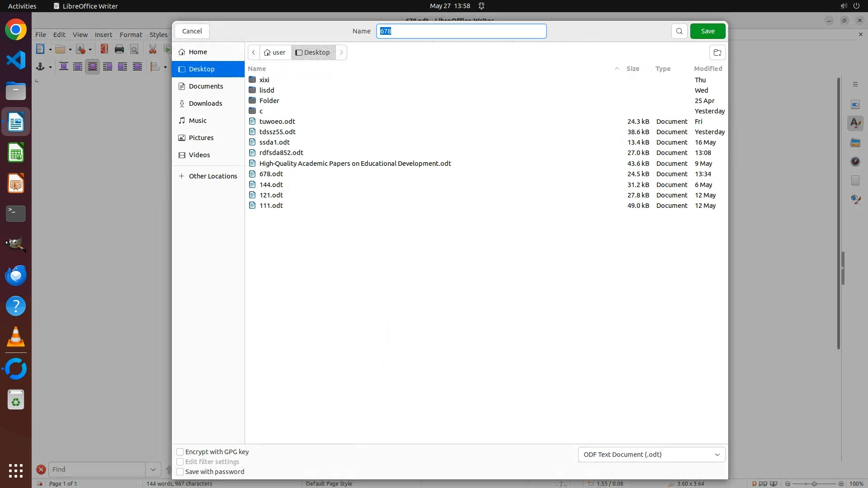
Task: Expand the Find box history dropdown
Action: (x=153, y=469)
